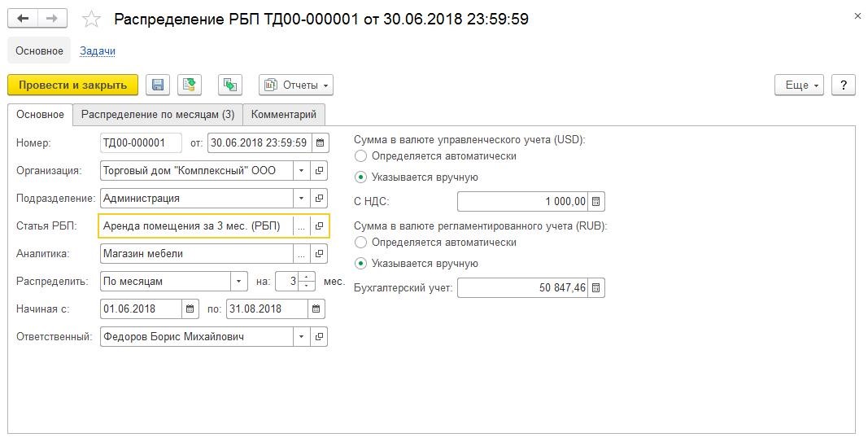Click the С НДС amount field
868x442 pixels.
(x=522, y=202)
